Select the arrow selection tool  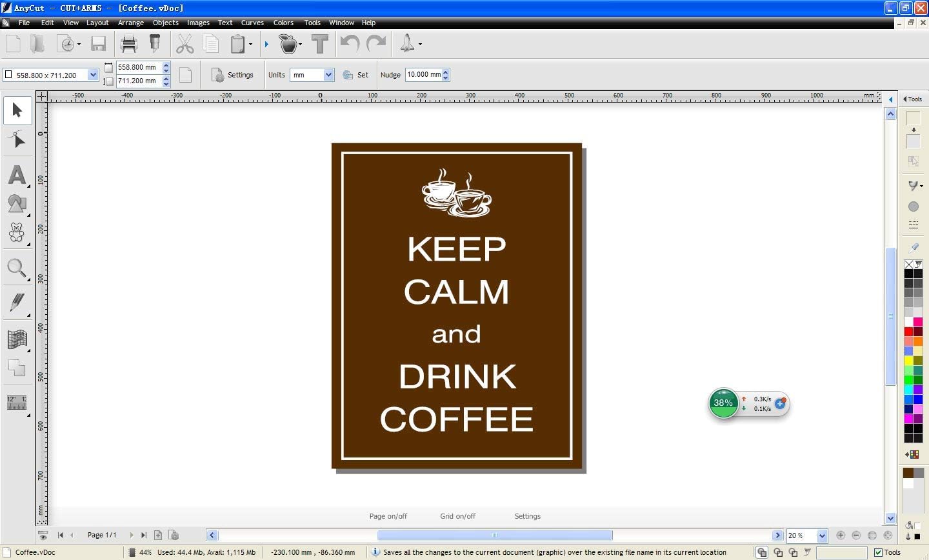[17, 110]
